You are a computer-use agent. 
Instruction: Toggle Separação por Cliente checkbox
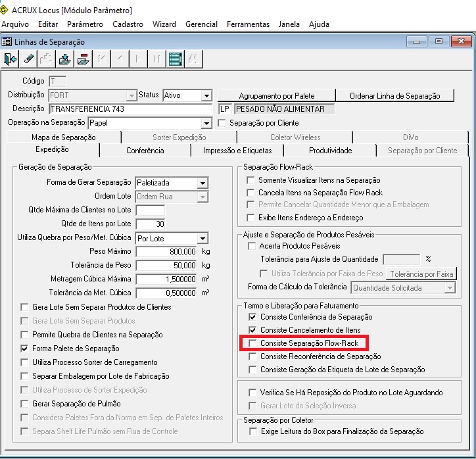(x=222, y=123)
